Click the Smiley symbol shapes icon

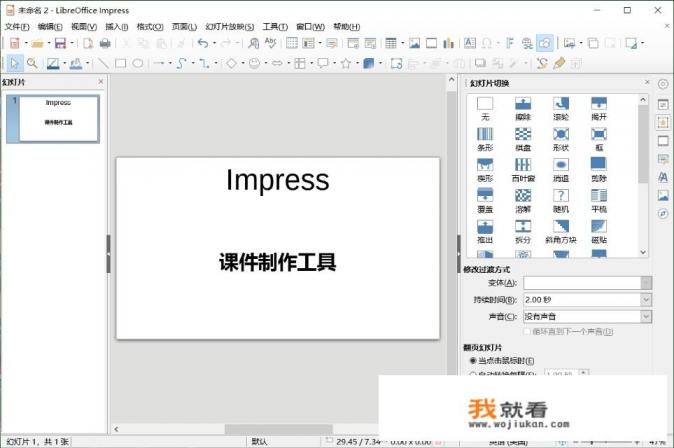[x=254, y=64]
